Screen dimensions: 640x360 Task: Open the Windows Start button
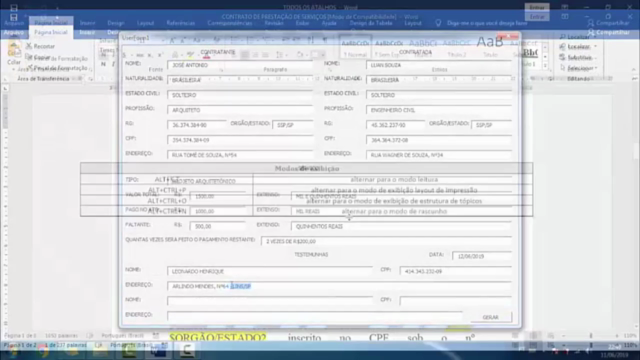pyautogui.click(x=12, y=352)
